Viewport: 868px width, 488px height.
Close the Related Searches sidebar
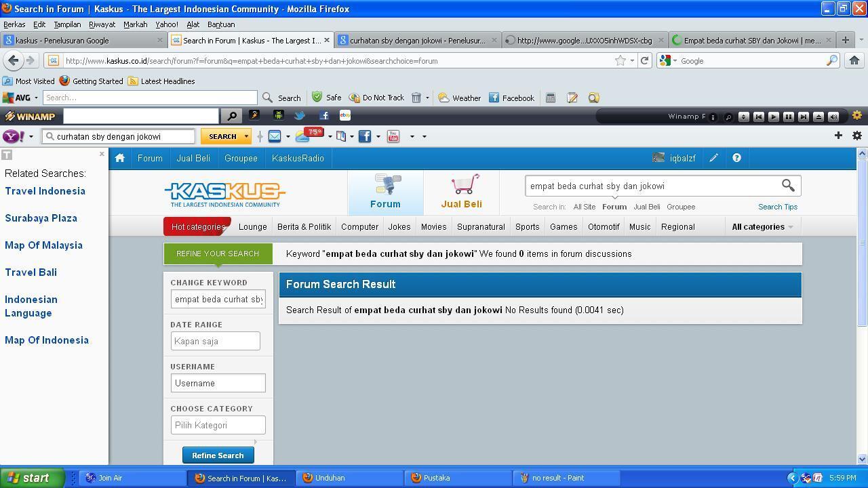tap(102, 154)
